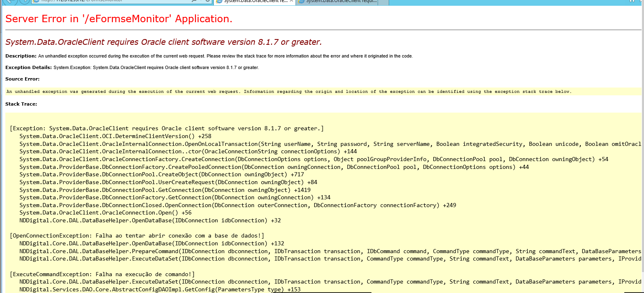
Task: Click the 'OracleInternalConnection.OpenOnLocalTransaction' stack line
Action: 330,144
